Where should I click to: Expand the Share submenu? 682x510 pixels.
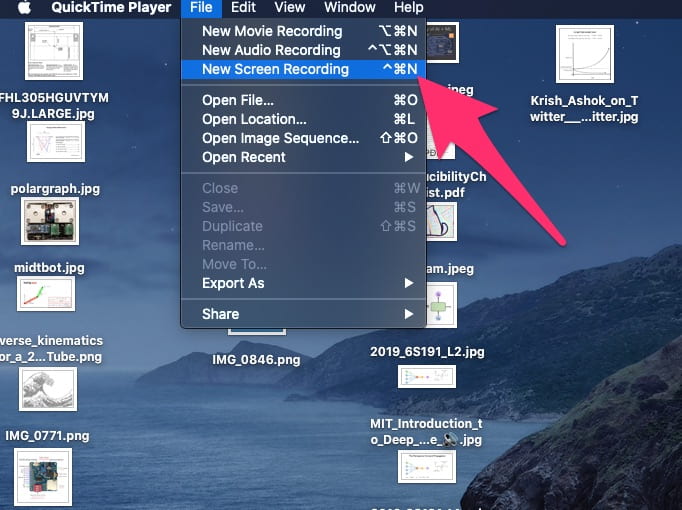[303, 314]
